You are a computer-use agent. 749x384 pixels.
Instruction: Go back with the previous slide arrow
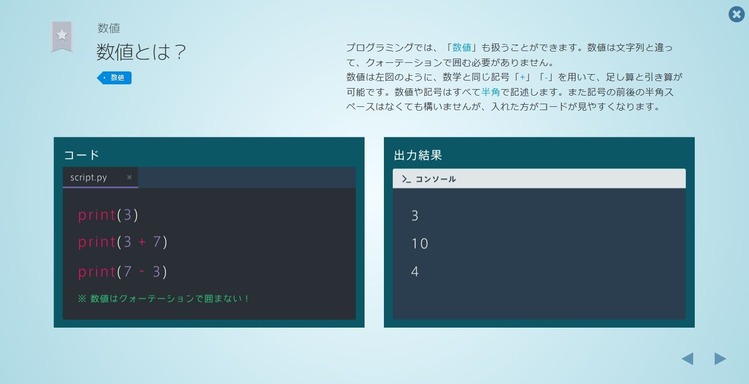click(687, 359)
